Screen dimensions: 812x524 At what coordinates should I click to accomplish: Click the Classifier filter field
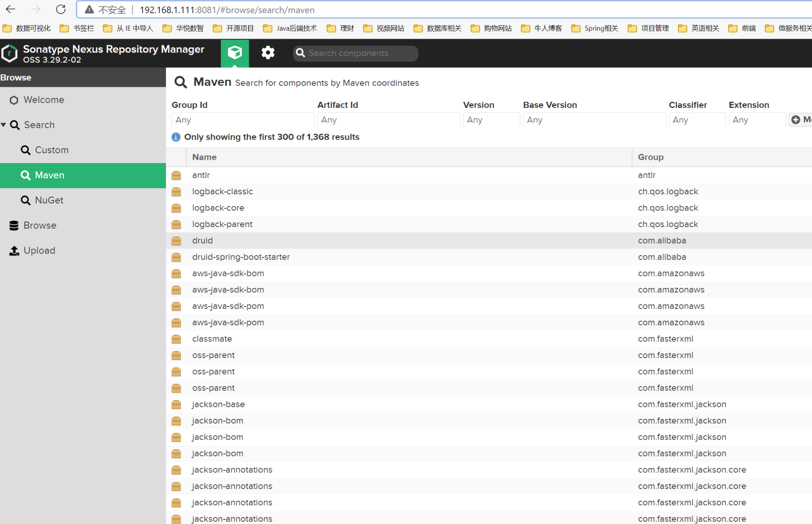697,120
